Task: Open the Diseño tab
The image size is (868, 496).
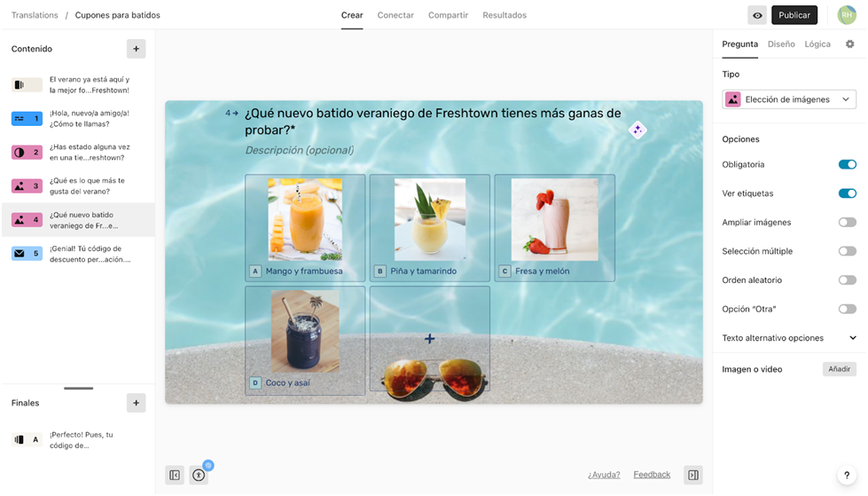Action: pos(781,44)
